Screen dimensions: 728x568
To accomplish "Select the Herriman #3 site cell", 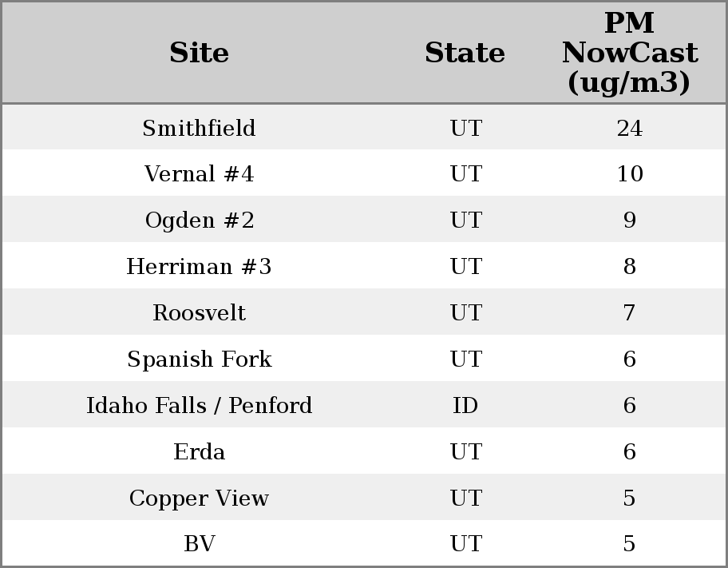I will [x=199, y=267].
